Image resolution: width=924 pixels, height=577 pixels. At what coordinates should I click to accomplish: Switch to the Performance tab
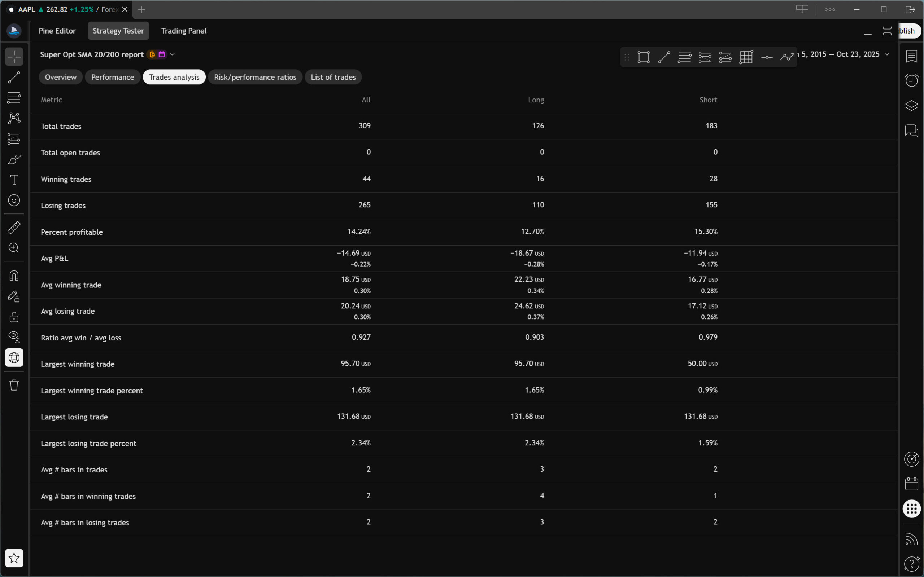[113, 77]
